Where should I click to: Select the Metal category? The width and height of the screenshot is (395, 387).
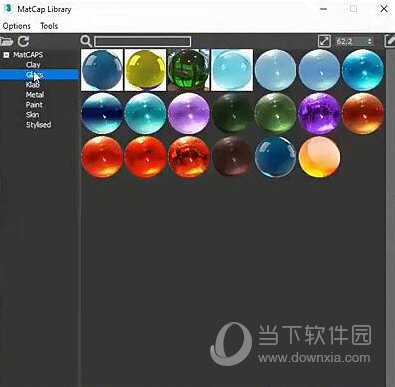(x=35, y=95)
